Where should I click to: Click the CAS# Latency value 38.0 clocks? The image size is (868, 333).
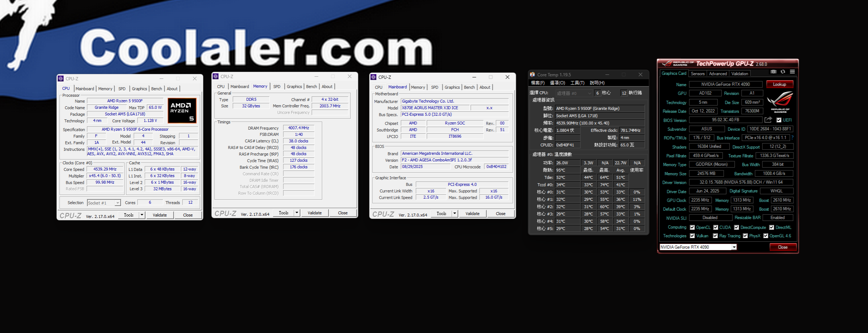point(298,141)
